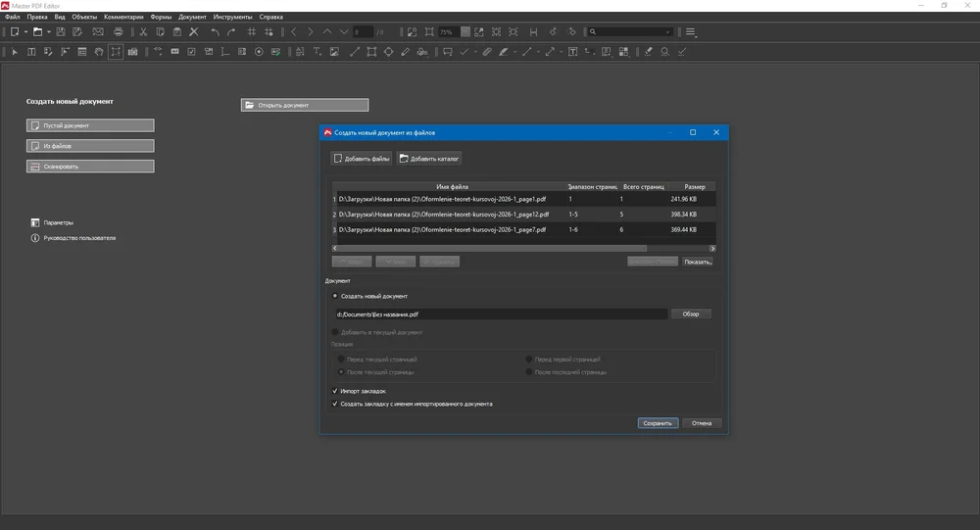
Task: Select the Hand pan tool
Action: click(99, 52)
